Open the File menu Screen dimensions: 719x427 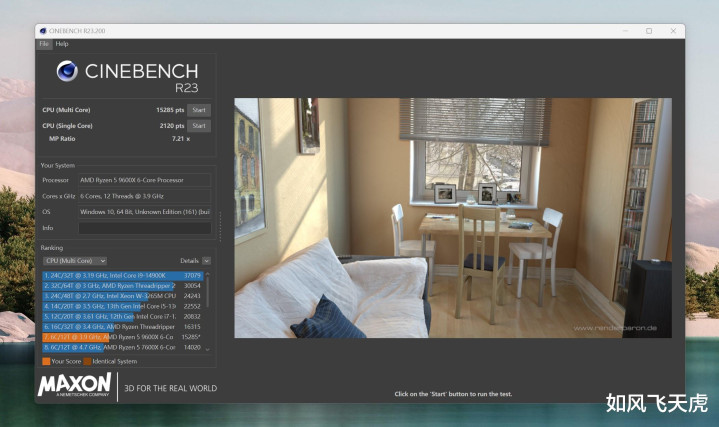click(x=44, y=44)
